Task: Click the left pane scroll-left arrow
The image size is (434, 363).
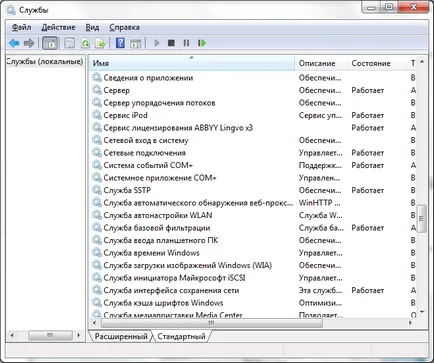Action: [12, 335]
